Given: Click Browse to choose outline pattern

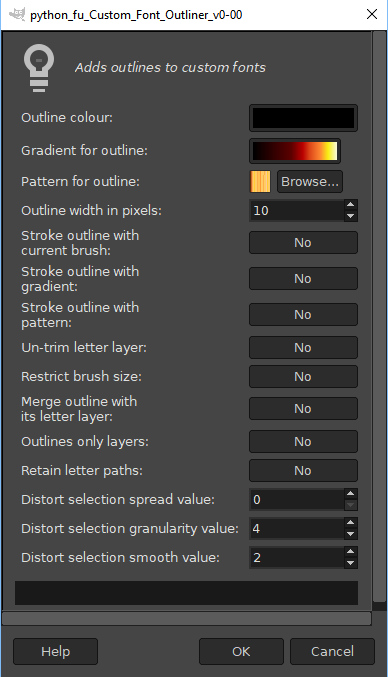Looking at the screenshot, I should (310, 181).
